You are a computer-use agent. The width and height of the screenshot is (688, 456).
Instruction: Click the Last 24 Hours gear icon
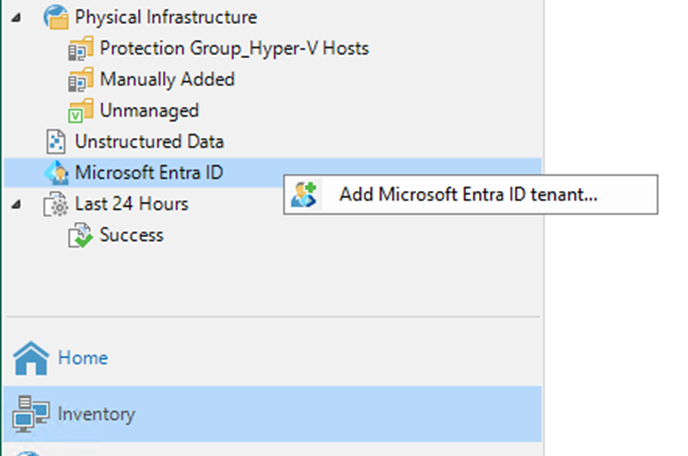tap(56, 204)
